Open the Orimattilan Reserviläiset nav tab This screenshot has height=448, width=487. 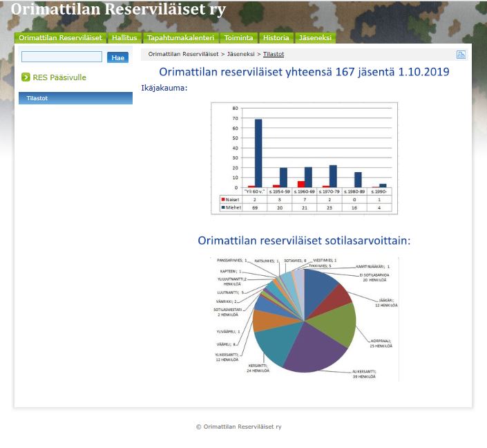coord(61,38)
